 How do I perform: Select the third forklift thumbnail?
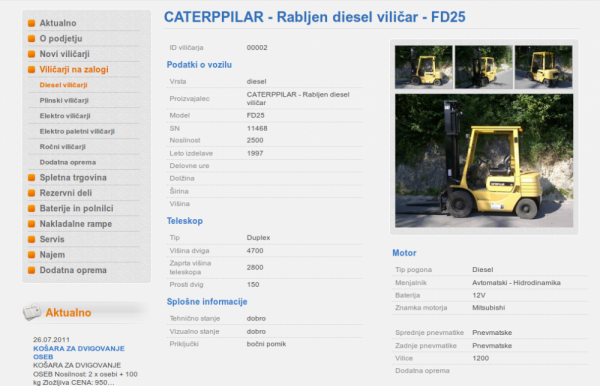point(543,67)
